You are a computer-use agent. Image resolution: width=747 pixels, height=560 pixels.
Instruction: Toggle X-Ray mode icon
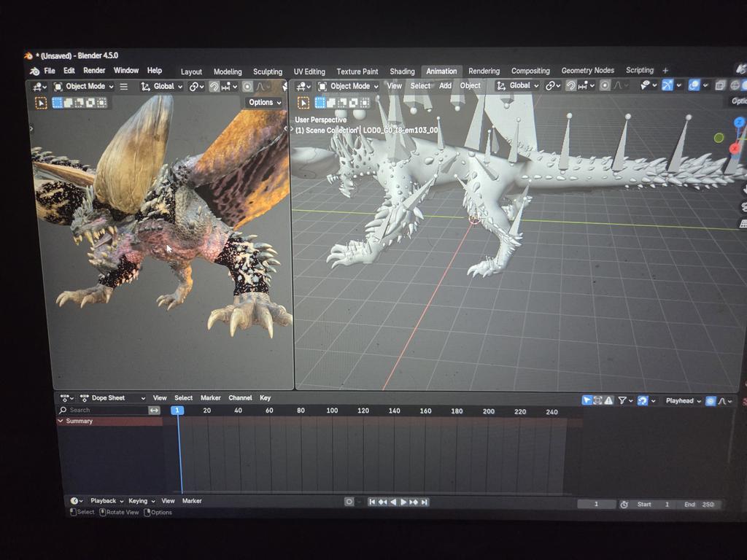pos(720,85)
